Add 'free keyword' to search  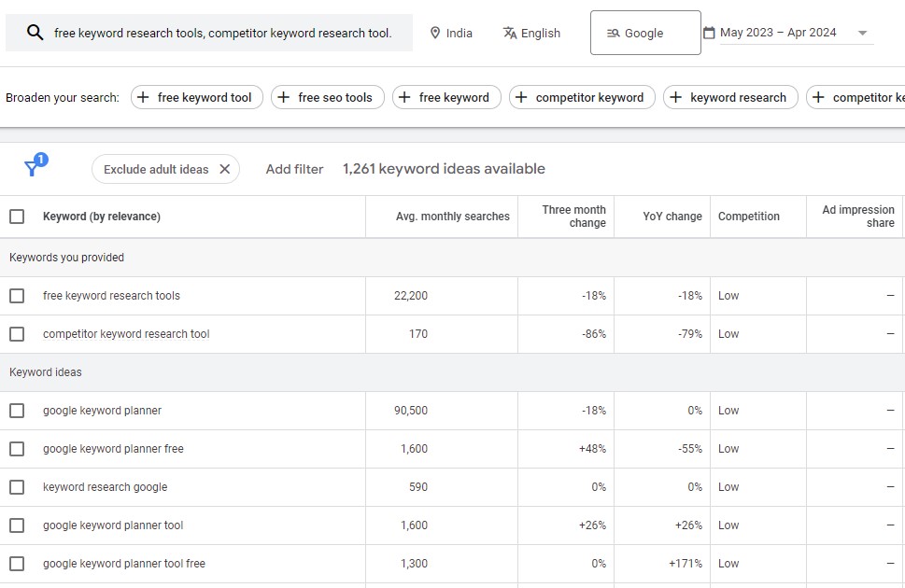tap(446, 97)
